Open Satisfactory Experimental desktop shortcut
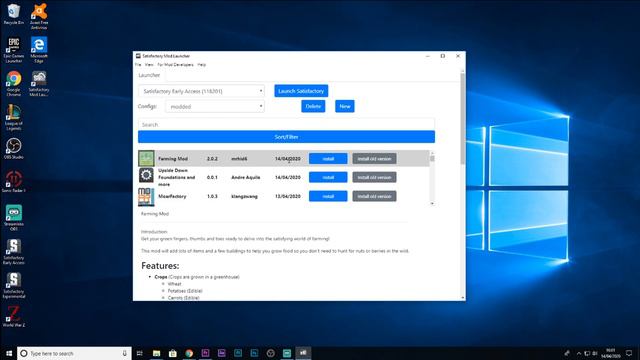640x360 pixels. pyautogui.click(x=13, y=286)
